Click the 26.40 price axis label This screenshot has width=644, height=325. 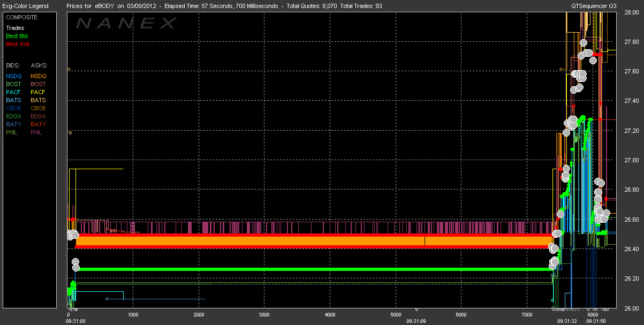[631, 250]
